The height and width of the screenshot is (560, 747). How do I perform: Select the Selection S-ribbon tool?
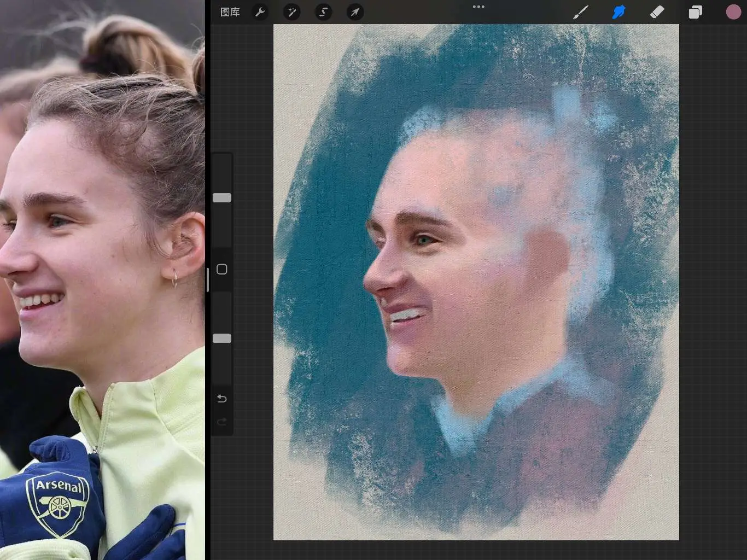(x=324, y=12)
